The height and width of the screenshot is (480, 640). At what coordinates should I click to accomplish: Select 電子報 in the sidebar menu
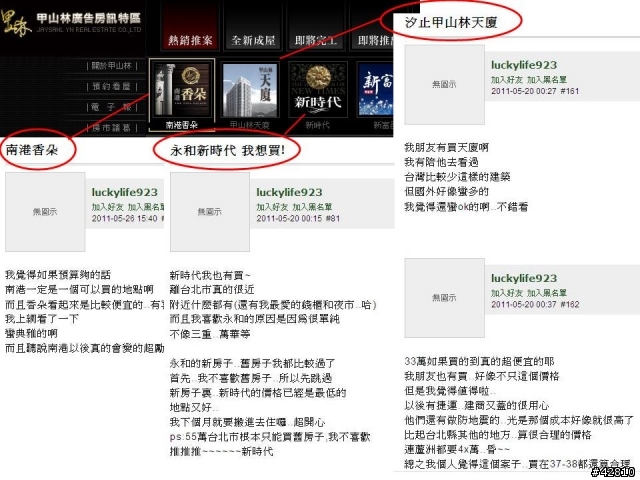click(111, 107)
